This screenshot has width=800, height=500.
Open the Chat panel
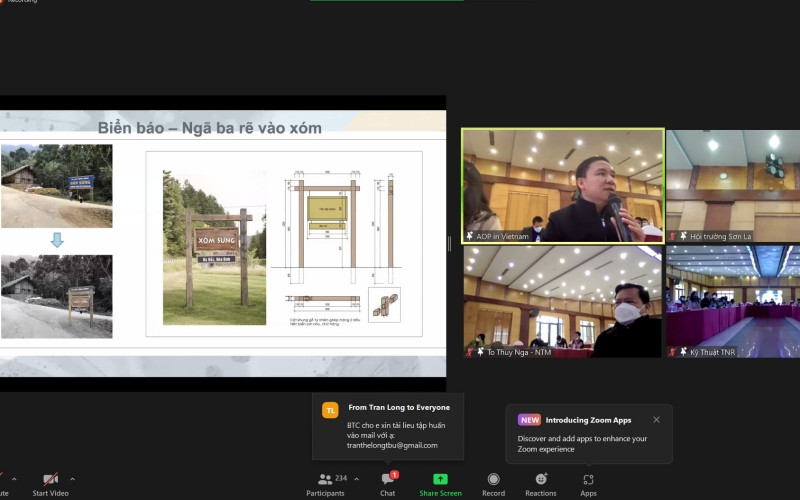(x=387, y=480)
